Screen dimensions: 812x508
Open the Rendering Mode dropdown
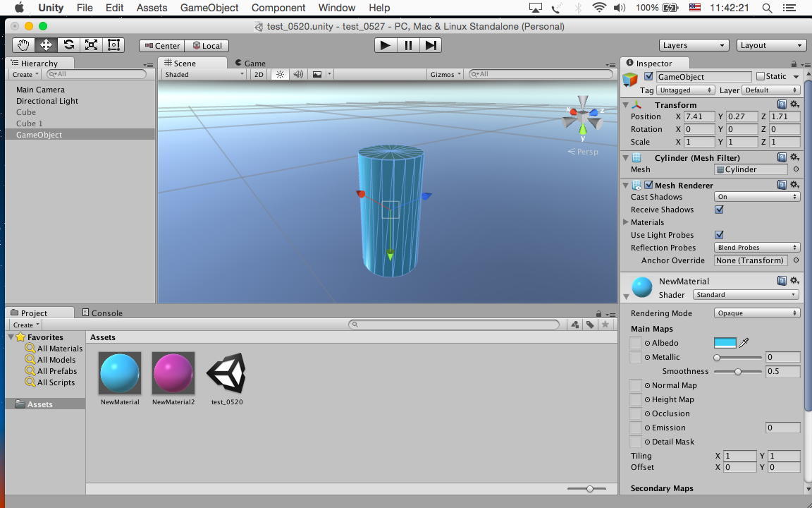[756, 313]
